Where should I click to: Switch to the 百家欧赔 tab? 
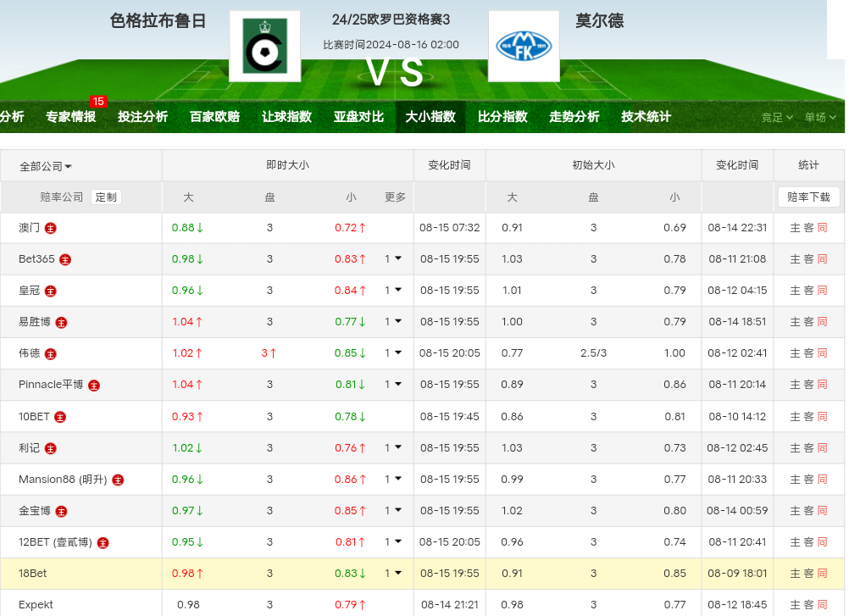[214, 116]
